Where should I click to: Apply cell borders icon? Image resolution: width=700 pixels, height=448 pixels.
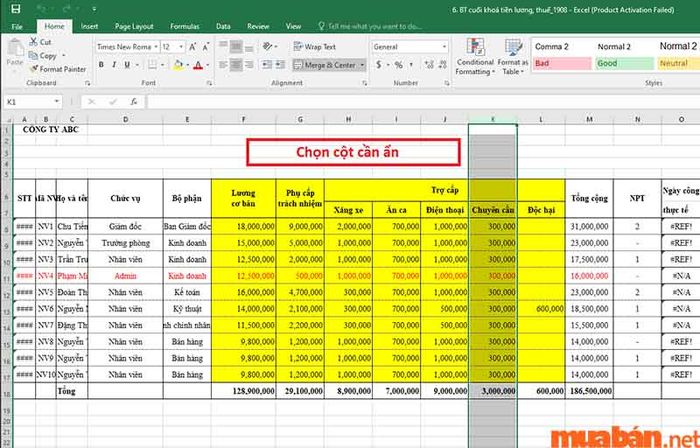[x=152, y=65]
